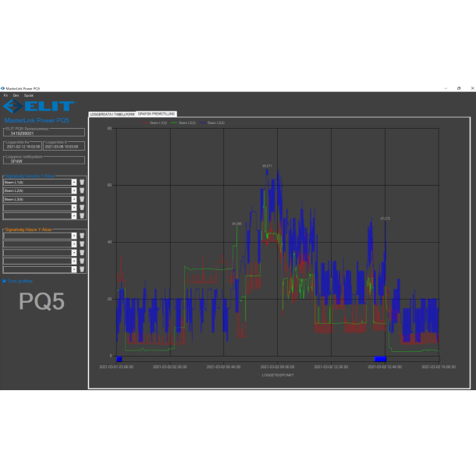
Task: Select the Grafisk fremstilling tab
Action: 156,114
